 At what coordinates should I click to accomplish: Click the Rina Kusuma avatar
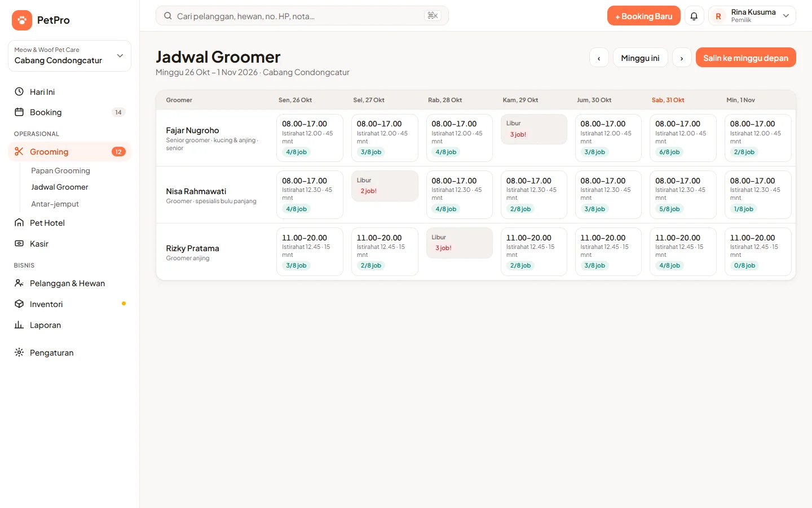[x=718, y=16]
